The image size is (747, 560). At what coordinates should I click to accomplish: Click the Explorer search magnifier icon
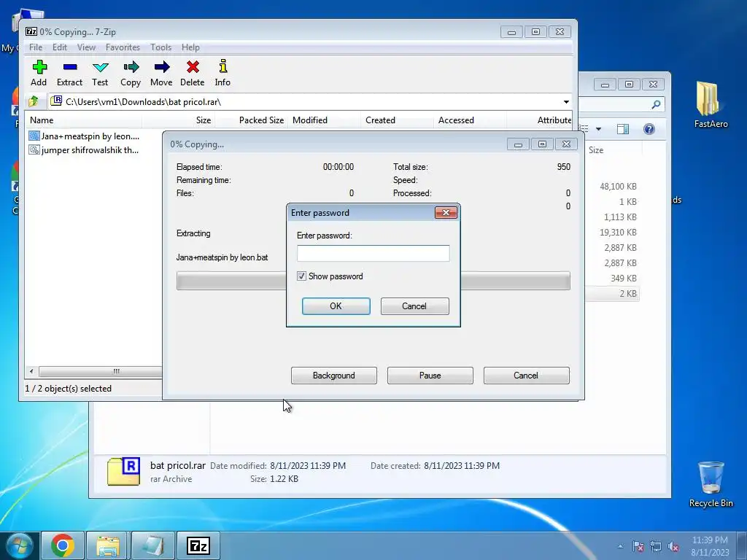click(x=656, y=104)
